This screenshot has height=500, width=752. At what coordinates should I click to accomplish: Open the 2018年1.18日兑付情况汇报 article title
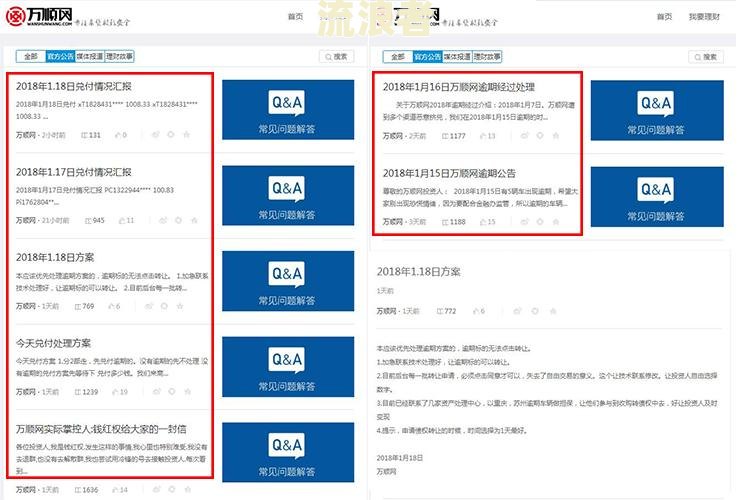tap(73, 86)
